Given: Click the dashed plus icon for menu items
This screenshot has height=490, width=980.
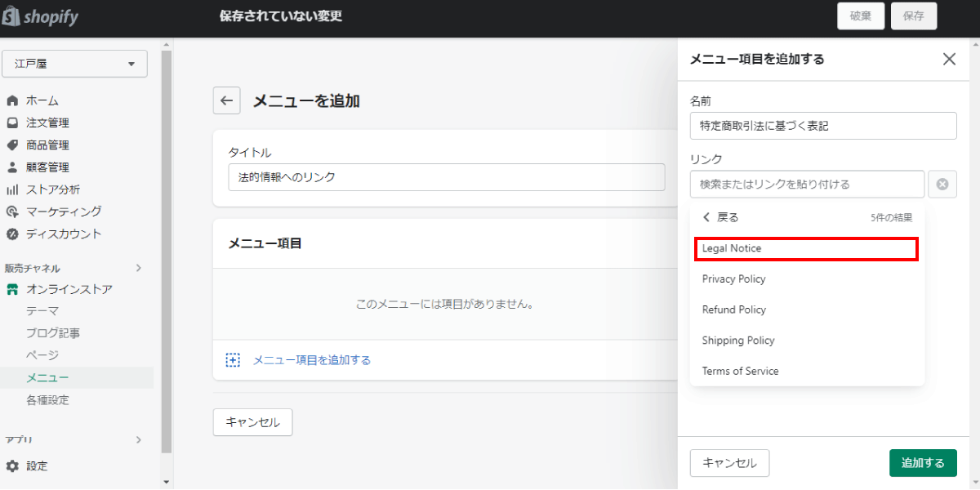Looking at the screenshot, I should coord(233,359).
